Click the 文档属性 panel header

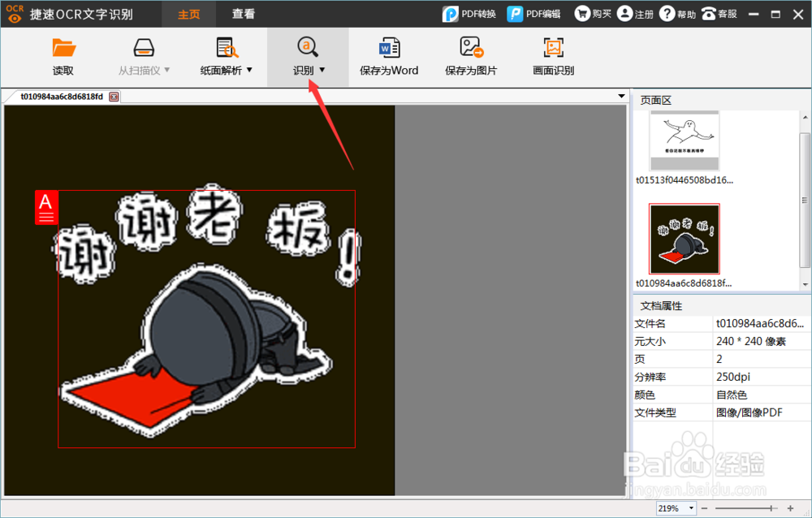[x=661, y=306]
